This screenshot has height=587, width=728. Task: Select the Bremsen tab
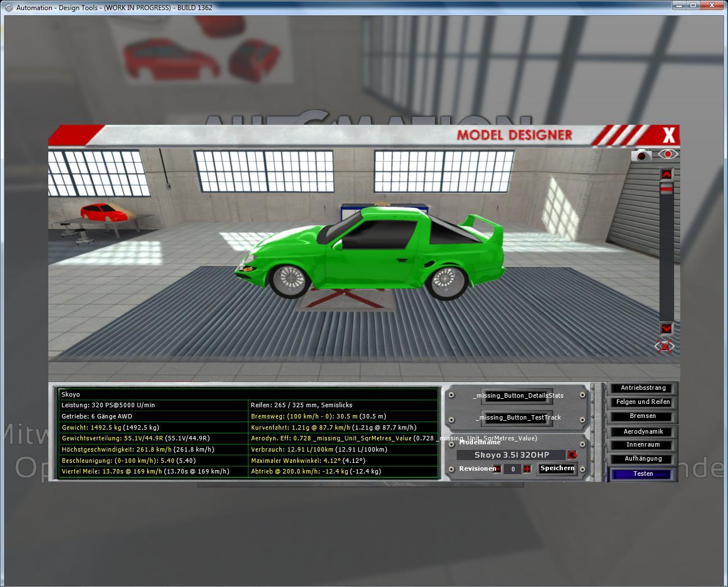[643, 416]
